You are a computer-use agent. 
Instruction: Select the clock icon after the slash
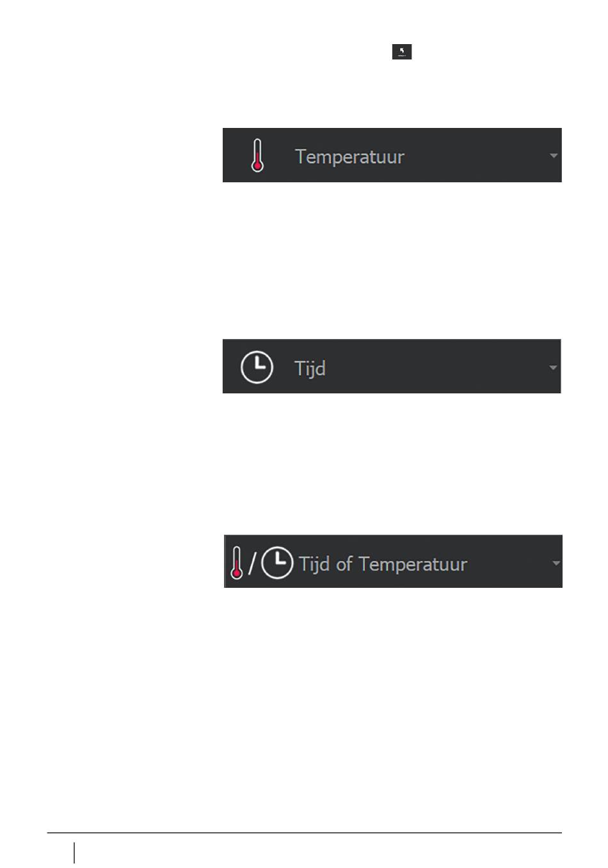278,562
